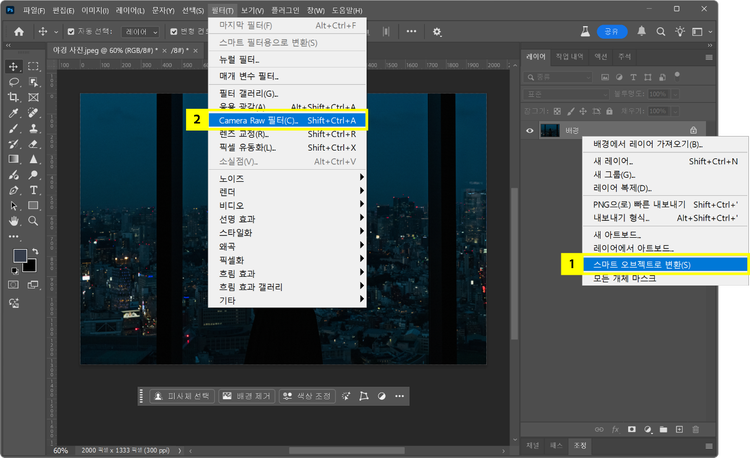This screenshot has height=458, width=750.
Task: Select the Horizontal Type tool
Action: pyautogui.click(x=33, y=190)
